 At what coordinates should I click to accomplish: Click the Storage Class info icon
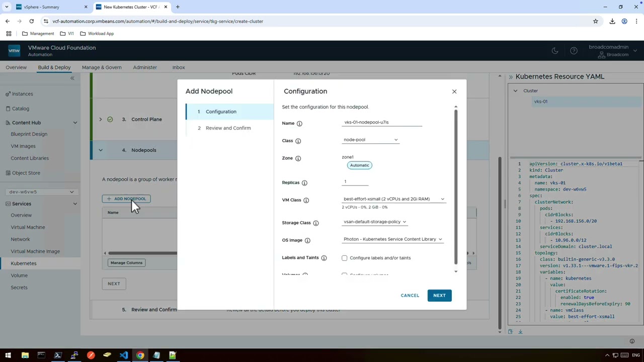[x=316, y=223]
